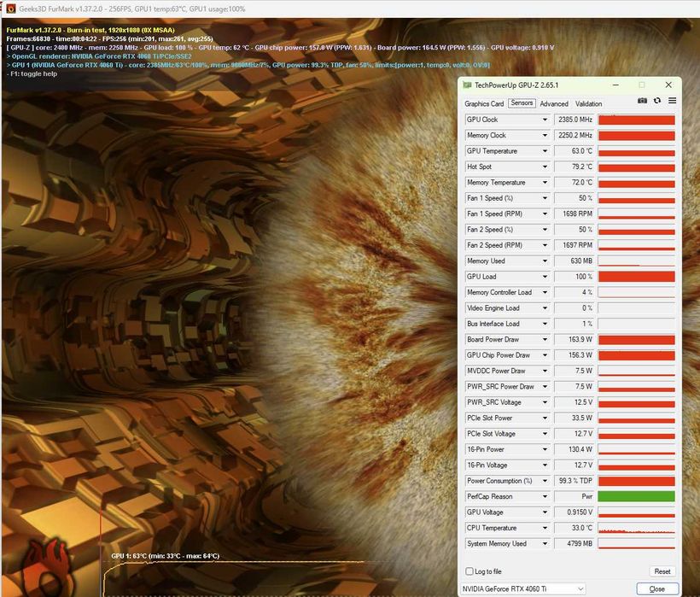700x597 pixels.
Task: Open the Advanced tab
Action: point(554,103)
